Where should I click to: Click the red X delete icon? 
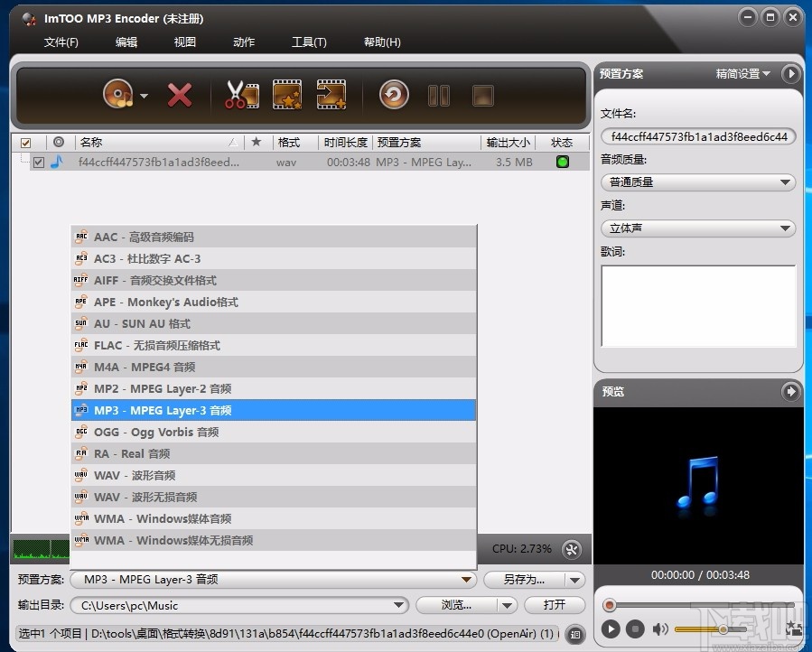(179, 94)
